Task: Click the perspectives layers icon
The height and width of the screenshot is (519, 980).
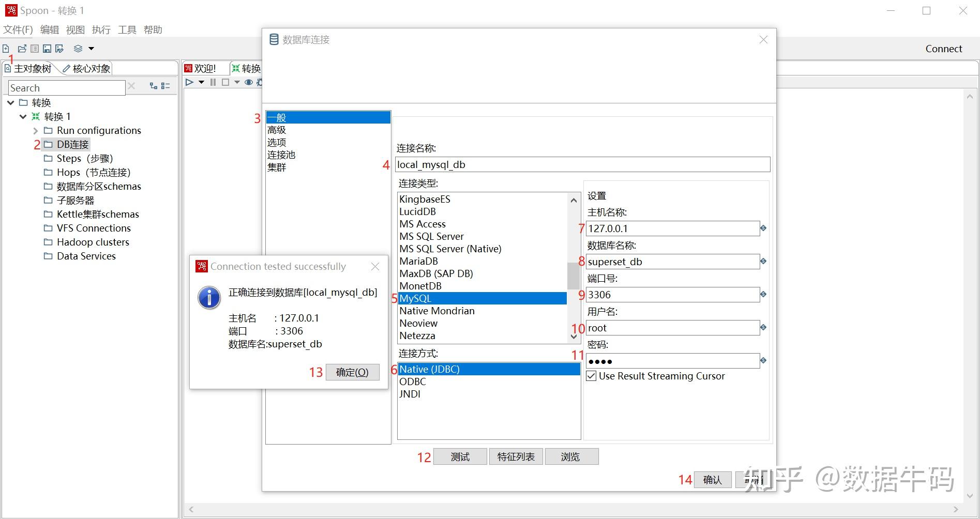Action: [78, 49]
